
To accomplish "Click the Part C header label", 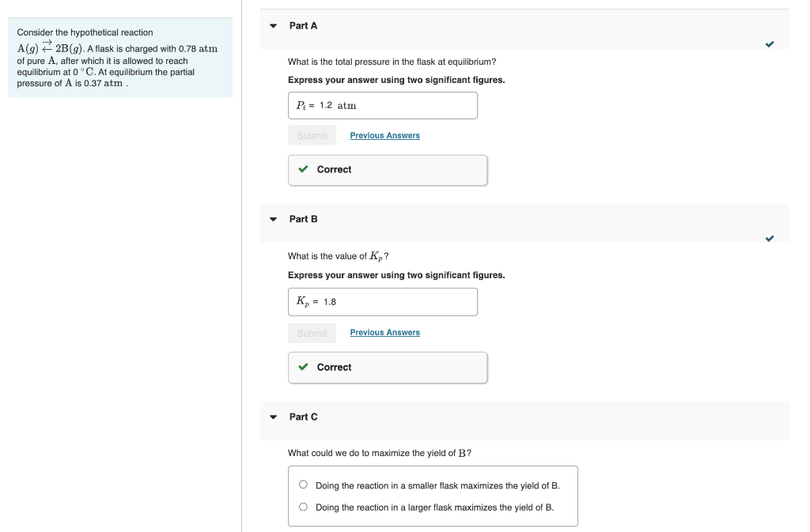I will coord(303,417).
